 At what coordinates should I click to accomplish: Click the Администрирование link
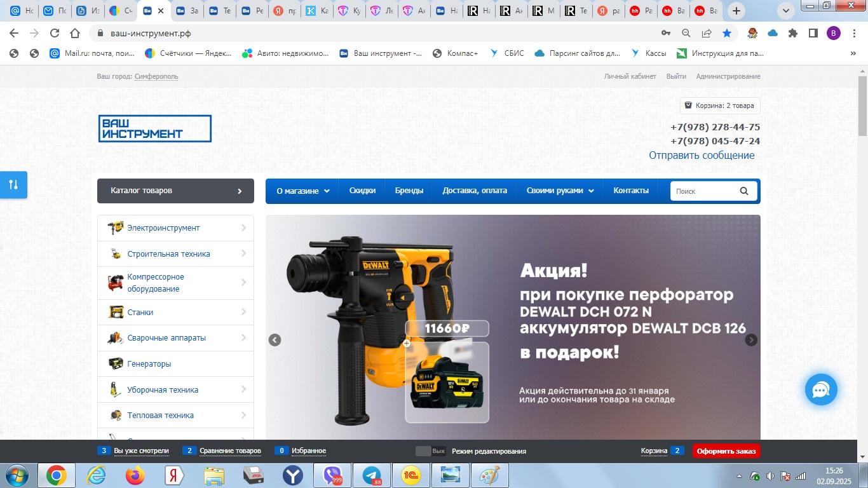[728, 76]
